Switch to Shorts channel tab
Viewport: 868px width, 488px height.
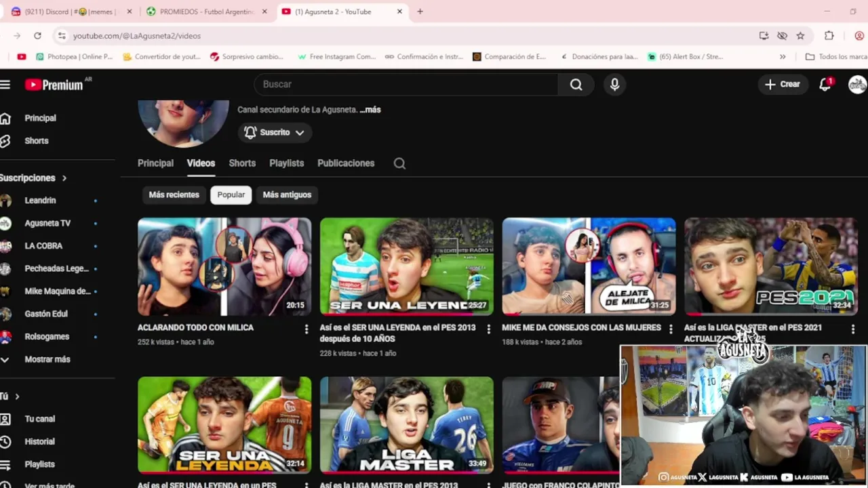click(x=242, y=163)
